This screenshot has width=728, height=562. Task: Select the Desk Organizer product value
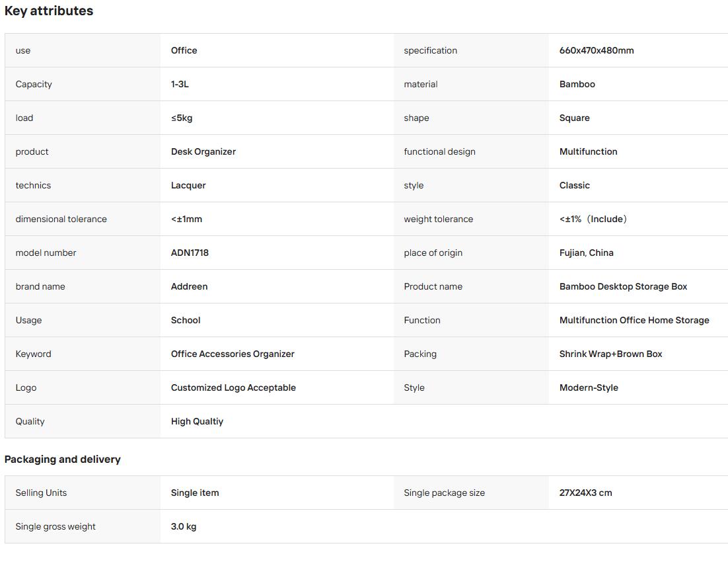coord(203,151)
